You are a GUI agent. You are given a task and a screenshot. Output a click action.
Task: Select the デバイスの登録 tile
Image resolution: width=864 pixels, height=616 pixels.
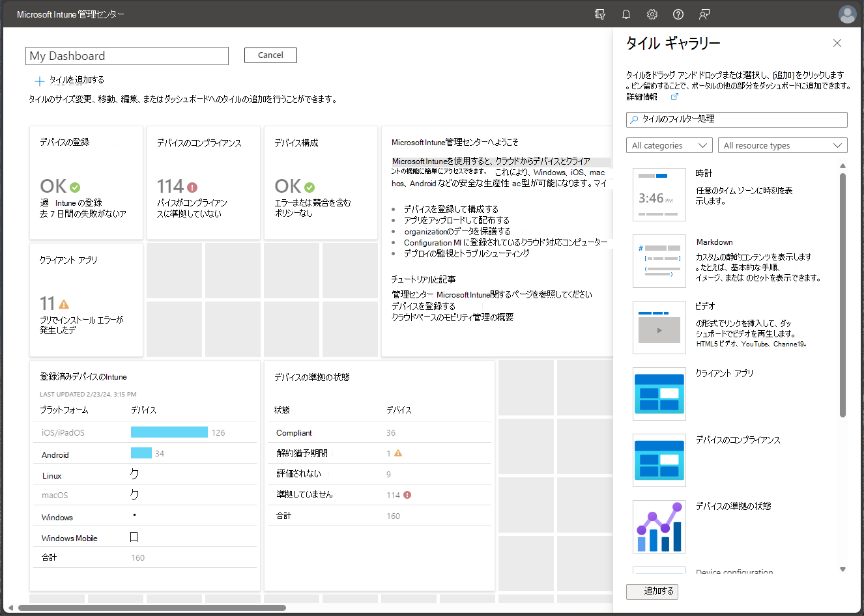tap(86, 183)
